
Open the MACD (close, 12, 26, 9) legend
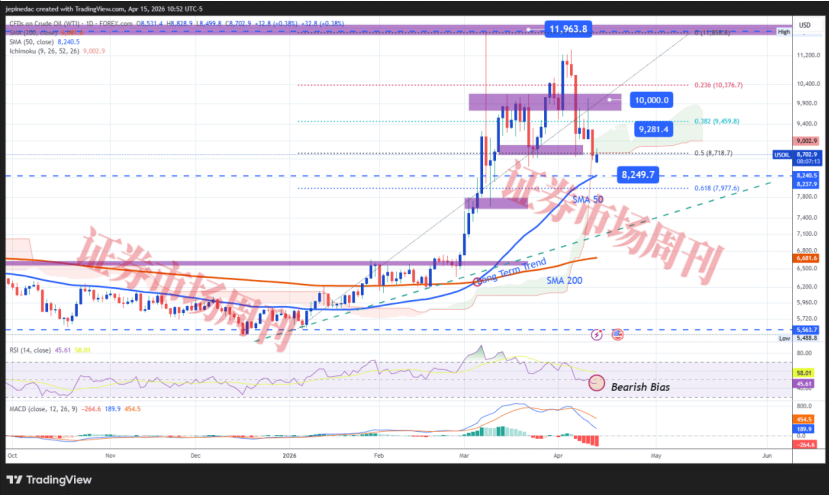click(x=38, y=408)
